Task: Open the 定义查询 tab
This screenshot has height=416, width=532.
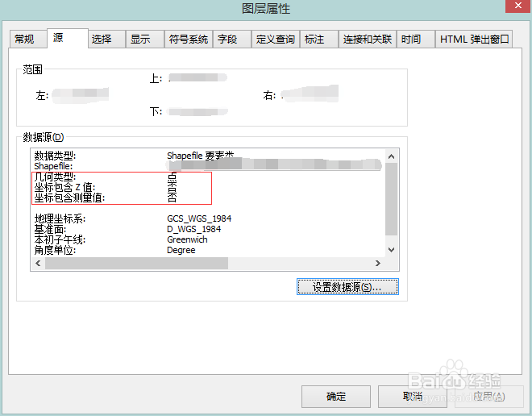Action: coord(276,39)
